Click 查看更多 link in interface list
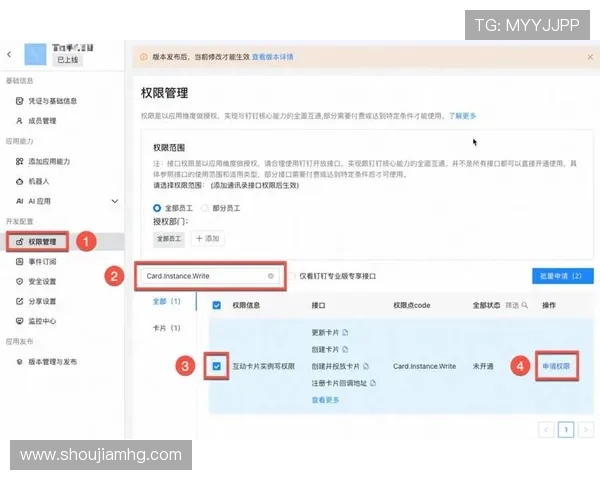The height and width of the screenshot is (480, 600). (x=325, y=400)
